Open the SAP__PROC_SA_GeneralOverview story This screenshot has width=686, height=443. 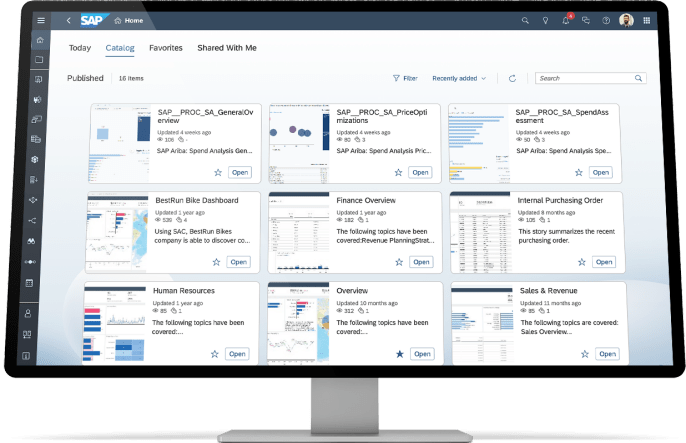(x=240, y=172)
